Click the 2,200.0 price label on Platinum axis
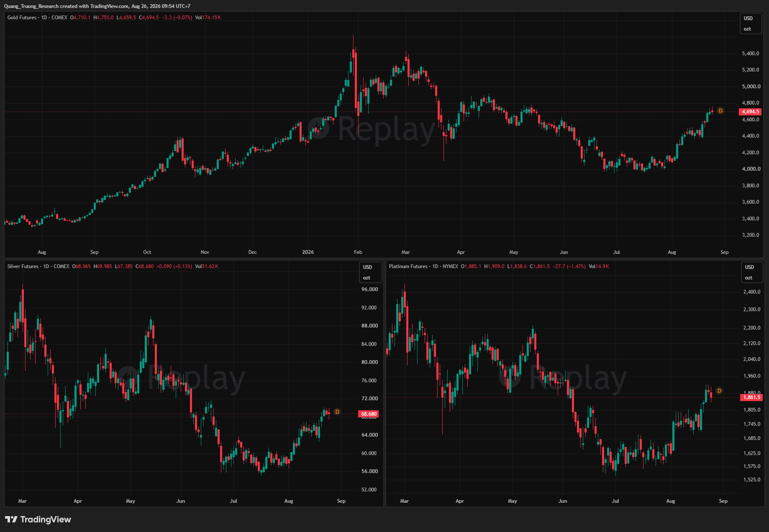 click(752, 328)
